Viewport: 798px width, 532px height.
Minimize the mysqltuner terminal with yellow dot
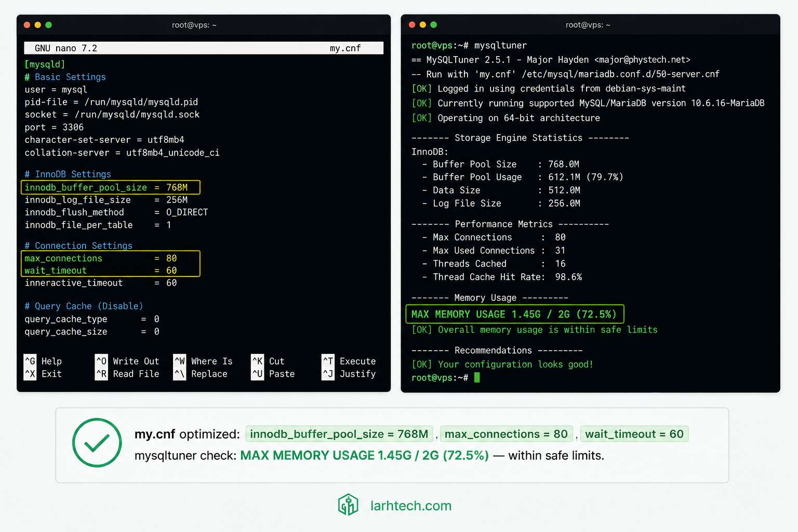423,25
